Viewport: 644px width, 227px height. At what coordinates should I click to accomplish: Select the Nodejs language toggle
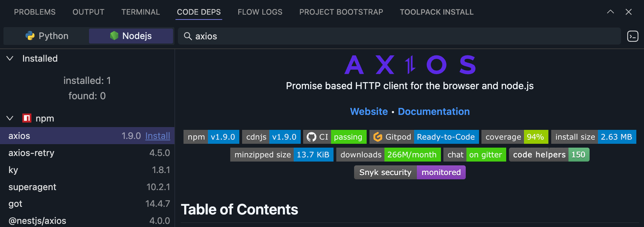pos(131,36)
